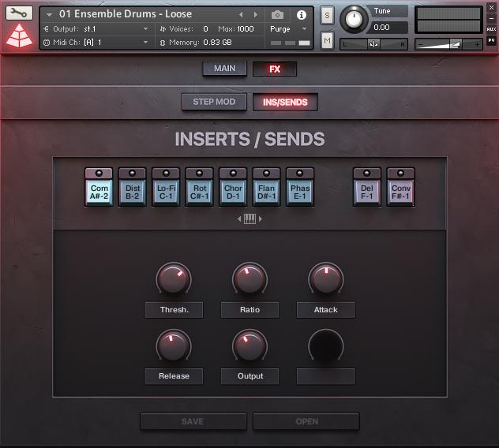Click the Release knob
This screenshot has height=448, width=499.
click(174, 346)
